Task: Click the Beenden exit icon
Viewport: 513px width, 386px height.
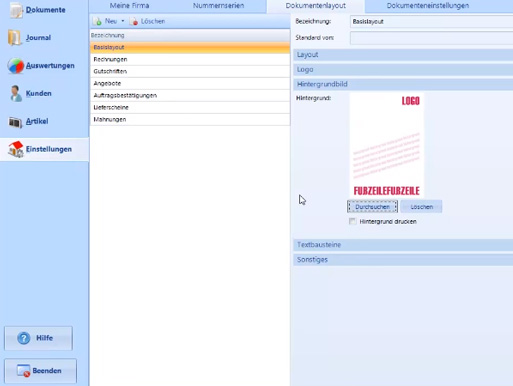Action: [23, 371]
